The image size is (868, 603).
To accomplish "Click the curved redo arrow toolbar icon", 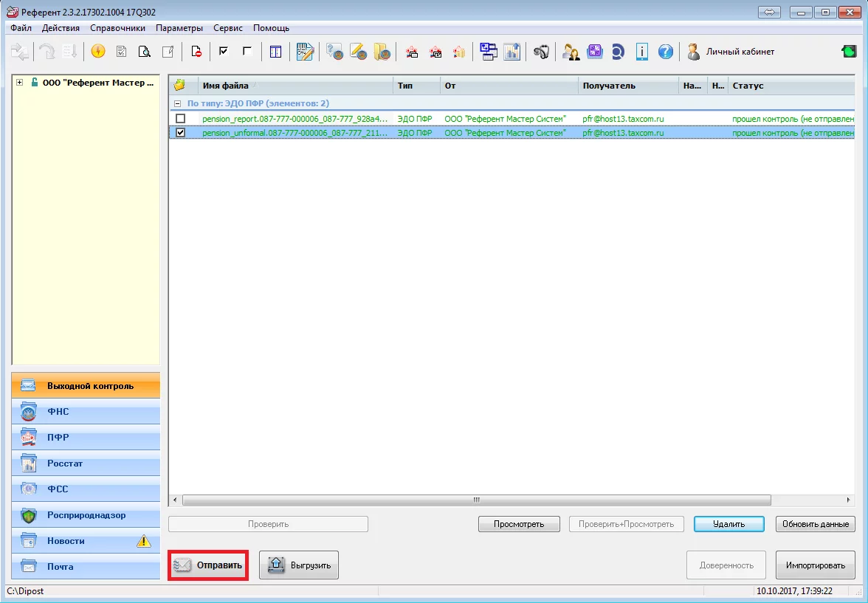I will click(46, 52).
